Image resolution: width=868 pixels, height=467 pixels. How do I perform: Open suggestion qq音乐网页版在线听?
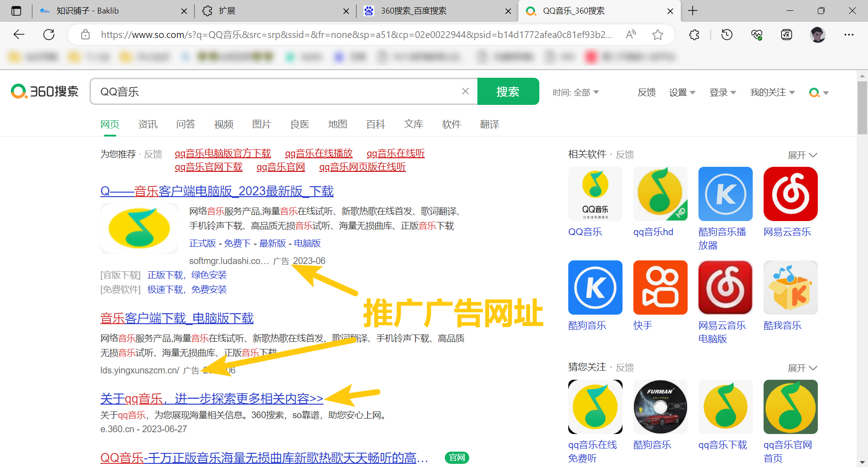tap(363, 167)
